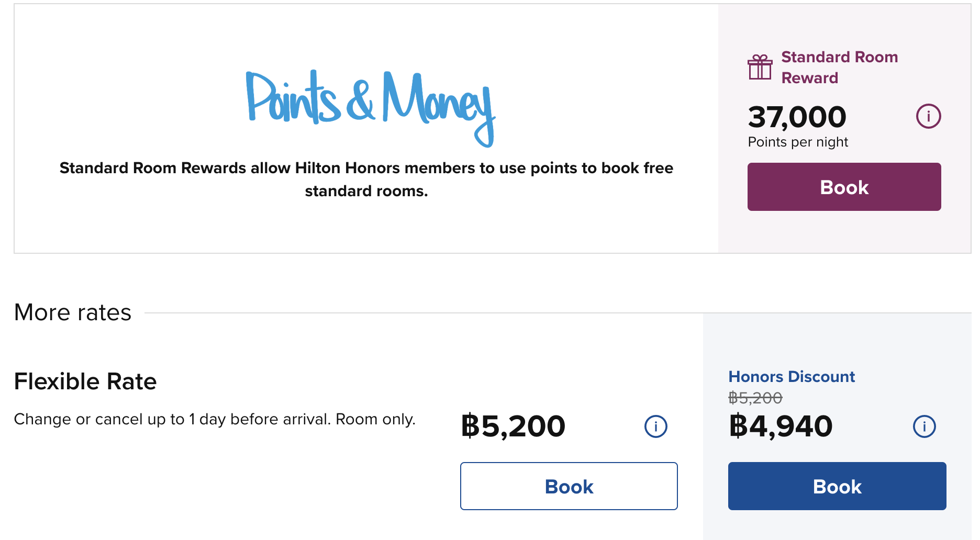Click the divider line beside More rates

558,313
